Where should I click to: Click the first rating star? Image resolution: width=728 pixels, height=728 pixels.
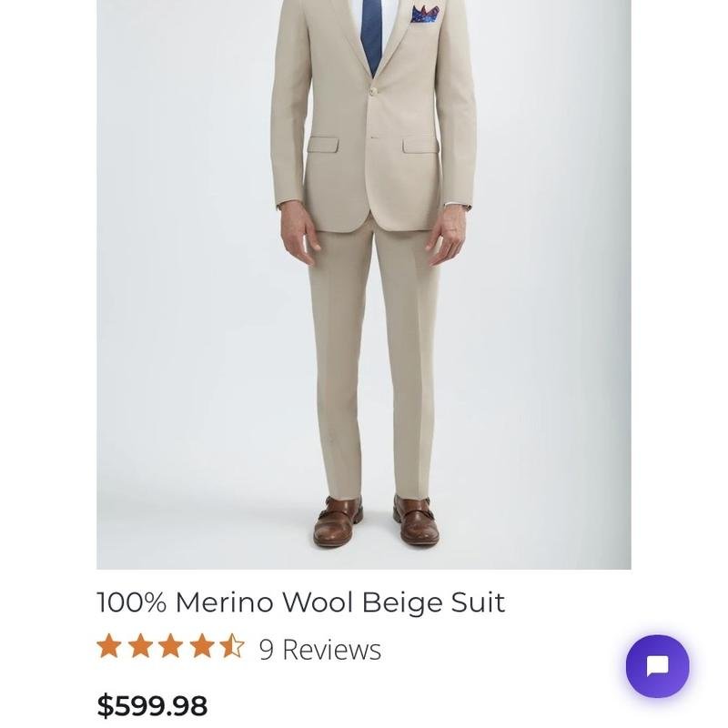(x=109, y=646)
